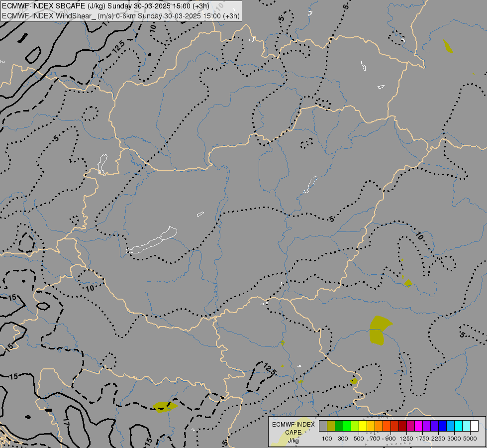Click the amber legend swatch
The height and width of the screenshot is (448, 487).
371,426
